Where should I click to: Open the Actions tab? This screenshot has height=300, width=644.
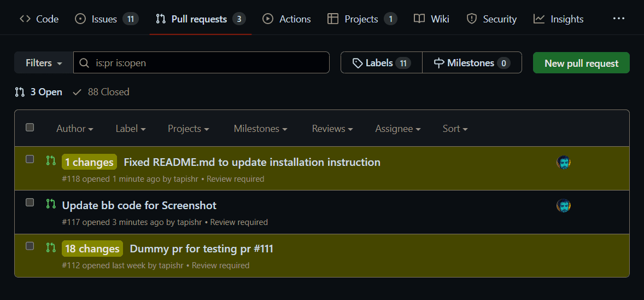click(287, 19)
